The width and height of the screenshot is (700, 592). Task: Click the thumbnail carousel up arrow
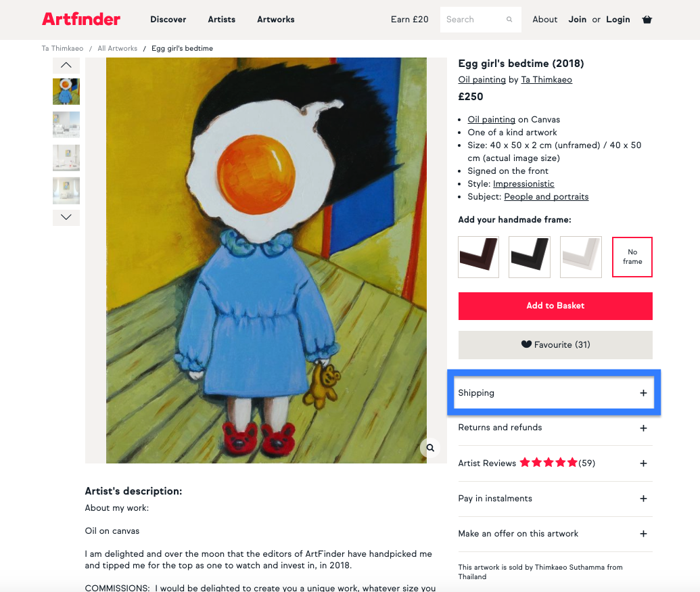(x=66, y=65)
